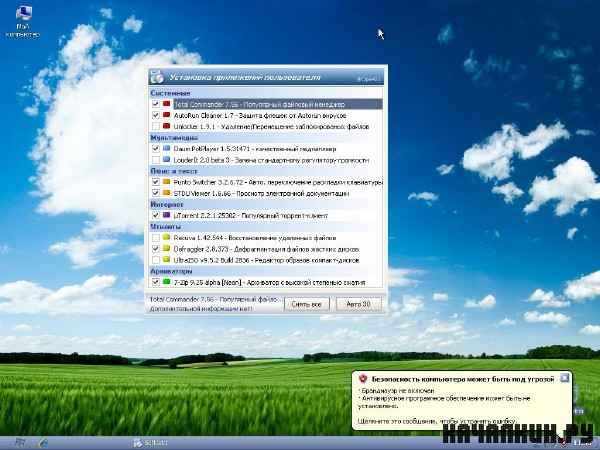Click the 'Архиваторы' category header

pyautogui.click(x=171, y=271)
